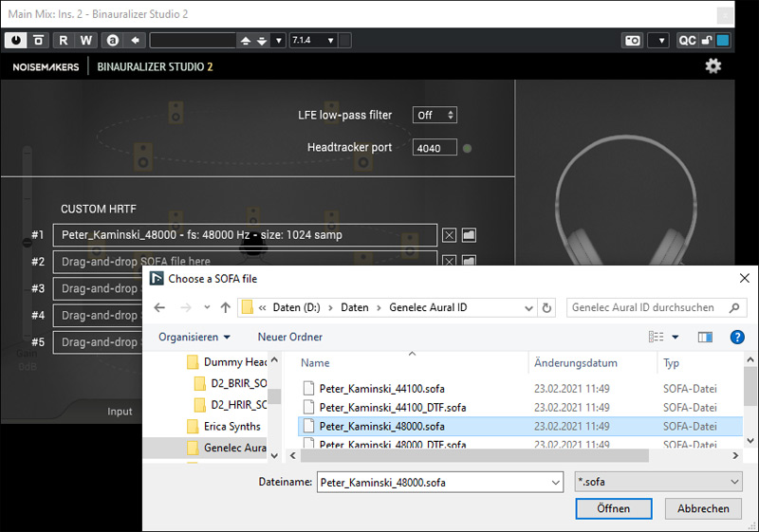Clear HRTF slot #1 with X icon
This screenshot has height=532, width=759.
[450, 235]
